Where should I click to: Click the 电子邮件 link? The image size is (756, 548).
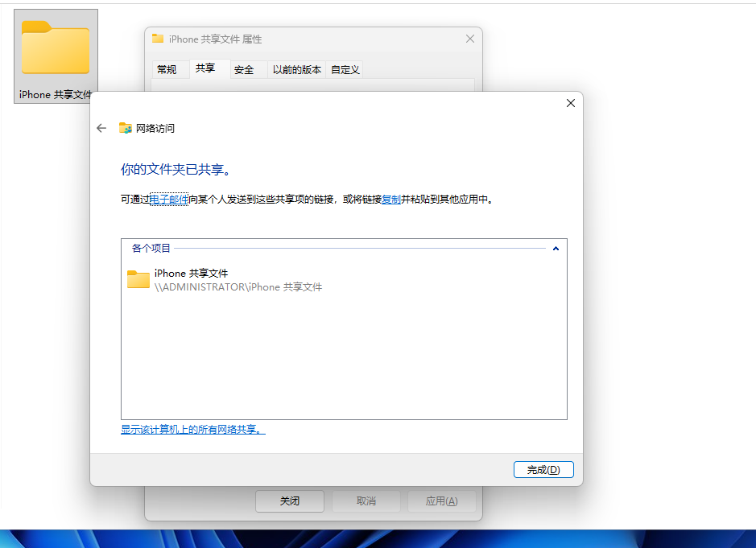[169, 199]
